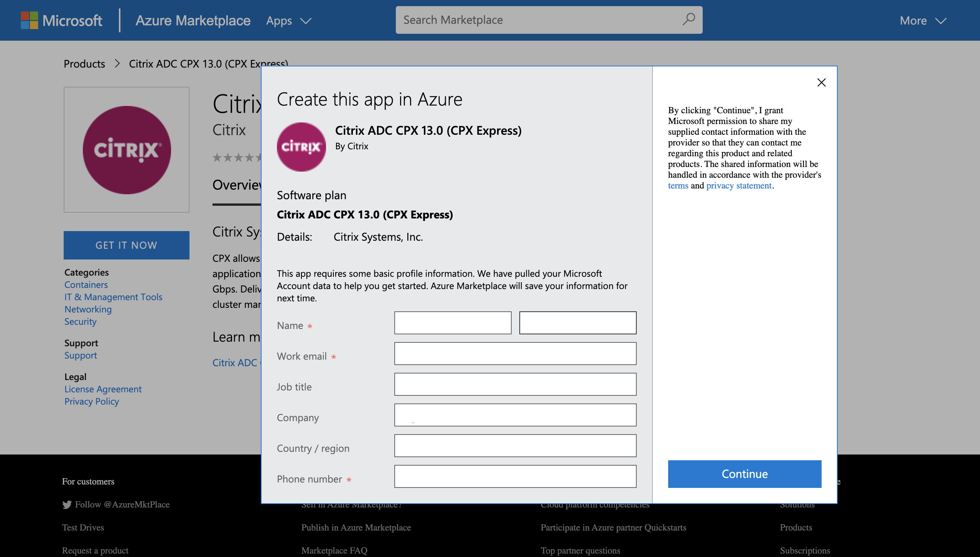Open Marketplace FAQ footer link

pyautogui.click(x=334, y=550)
